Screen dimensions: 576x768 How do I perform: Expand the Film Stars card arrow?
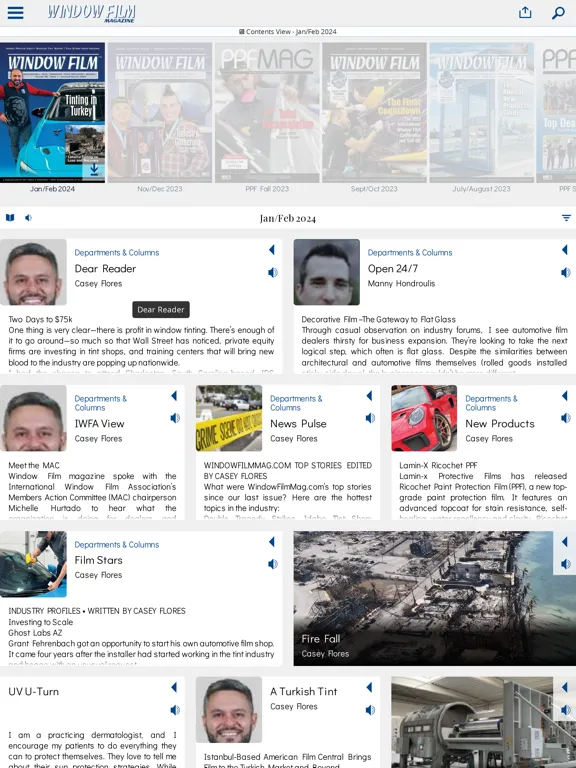coord(272,542)
